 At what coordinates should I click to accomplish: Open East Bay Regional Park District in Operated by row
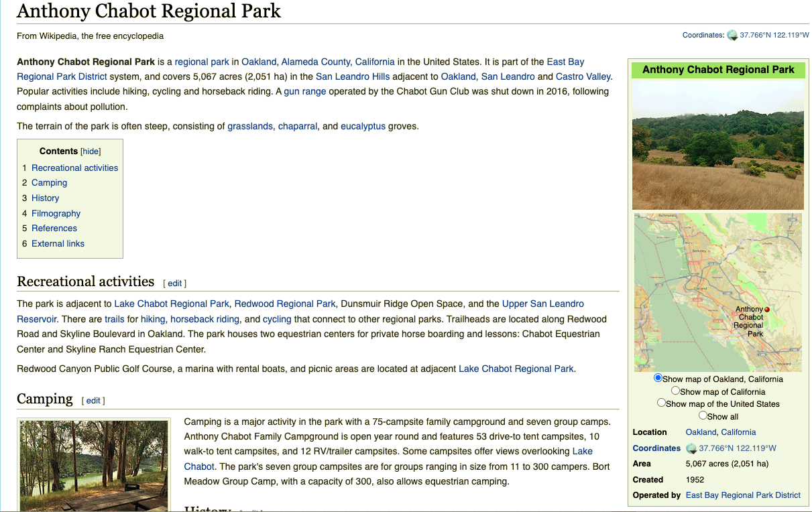pos(743,495)
